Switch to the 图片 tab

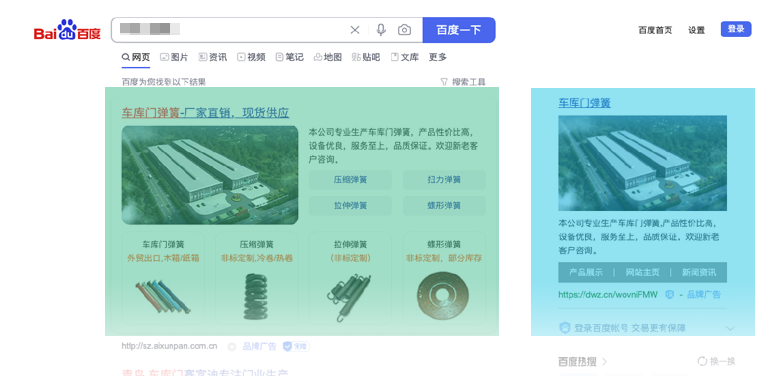(x=174, y=57)
